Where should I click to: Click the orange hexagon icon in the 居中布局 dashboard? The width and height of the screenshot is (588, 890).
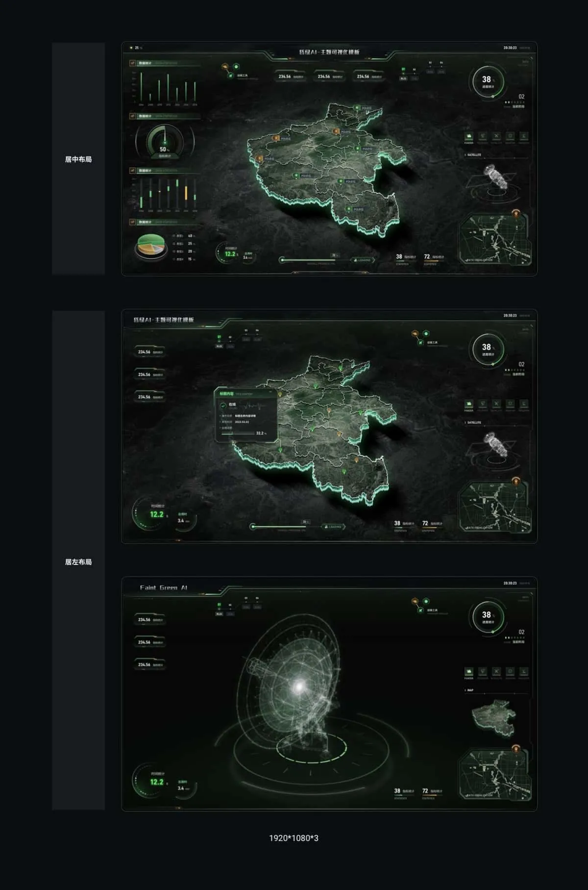click(225, 67)
